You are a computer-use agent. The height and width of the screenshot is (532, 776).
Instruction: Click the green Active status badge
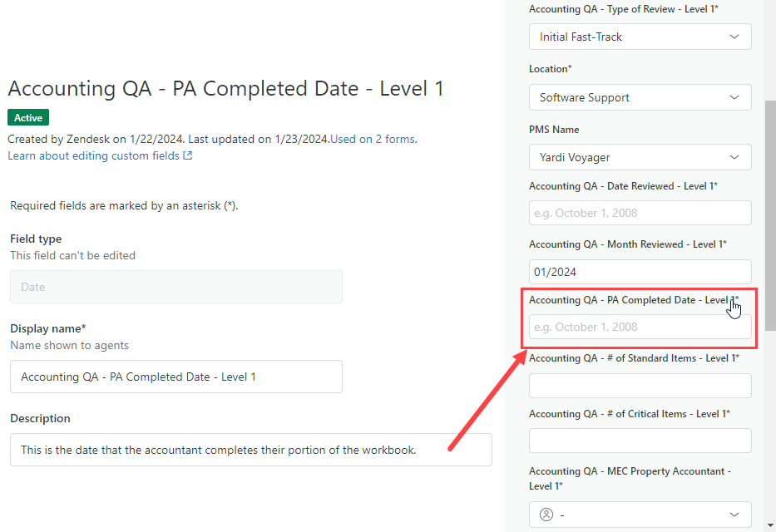pyautogui.click(x=28, y=118)
